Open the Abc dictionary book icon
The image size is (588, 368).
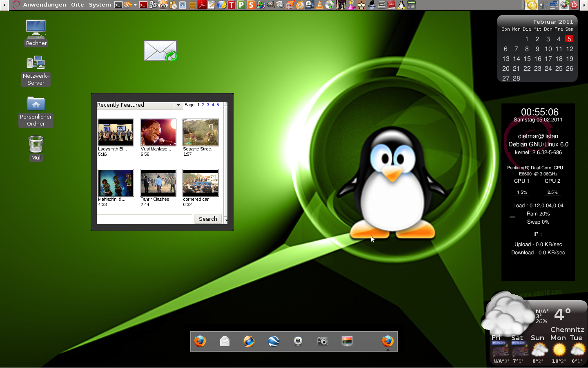[392, 5]
